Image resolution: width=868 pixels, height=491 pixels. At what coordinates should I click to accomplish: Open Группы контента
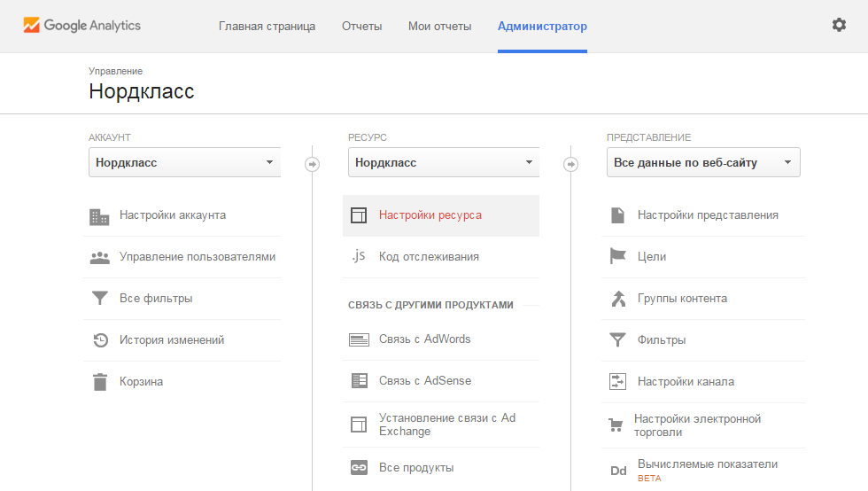point(682,298)
